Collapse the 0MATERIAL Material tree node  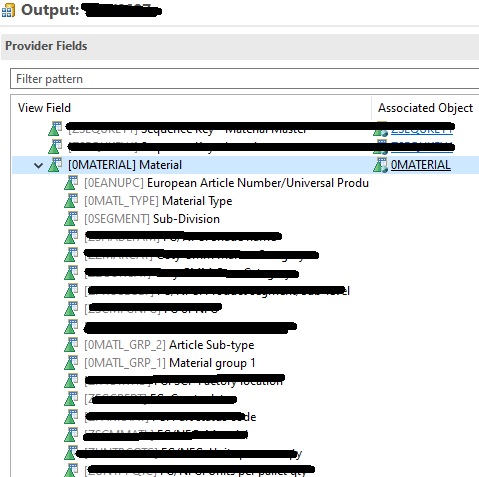(39, 165)
